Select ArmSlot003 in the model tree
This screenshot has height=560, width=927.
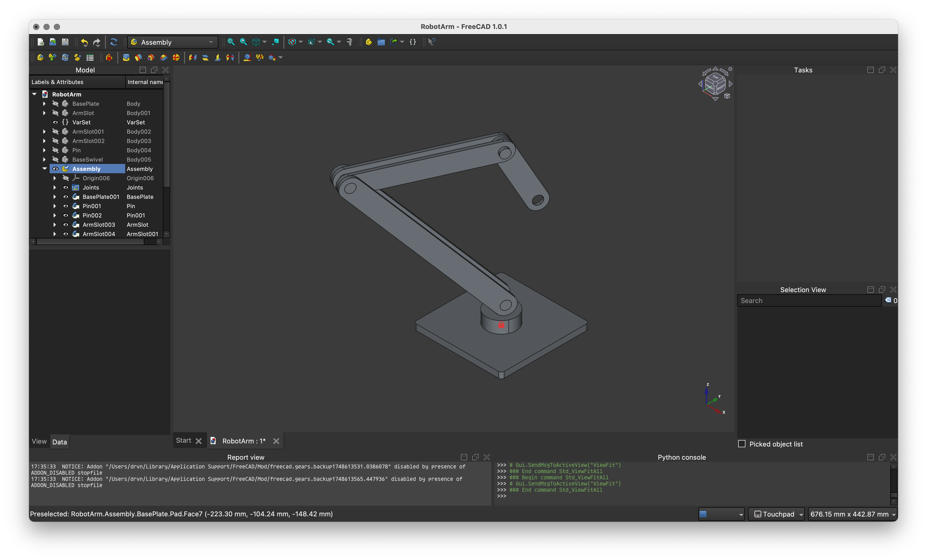pos(99,224)
